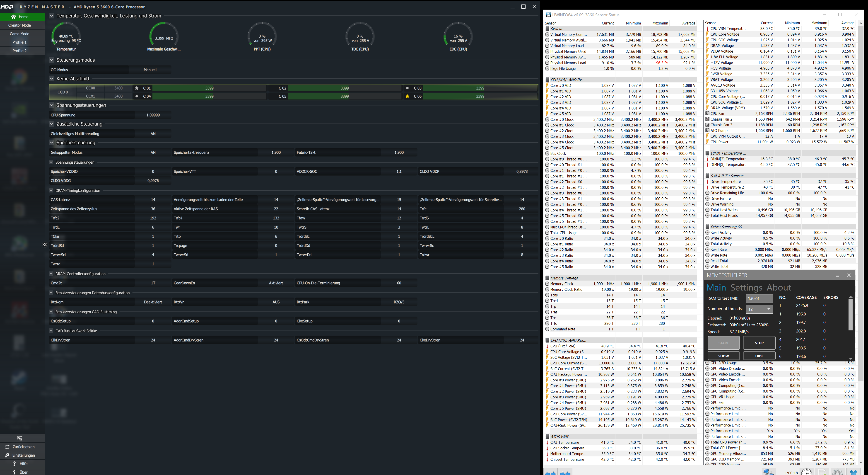Click HWiNFO settings gear icon in bottom toolbar

point(837,472)
